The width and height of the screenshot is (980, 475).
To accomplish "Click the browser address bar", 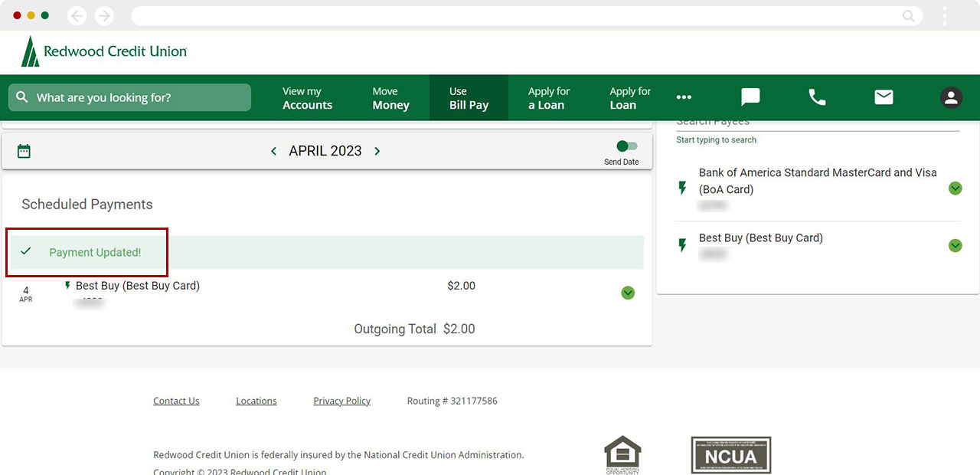I will 527,15.
